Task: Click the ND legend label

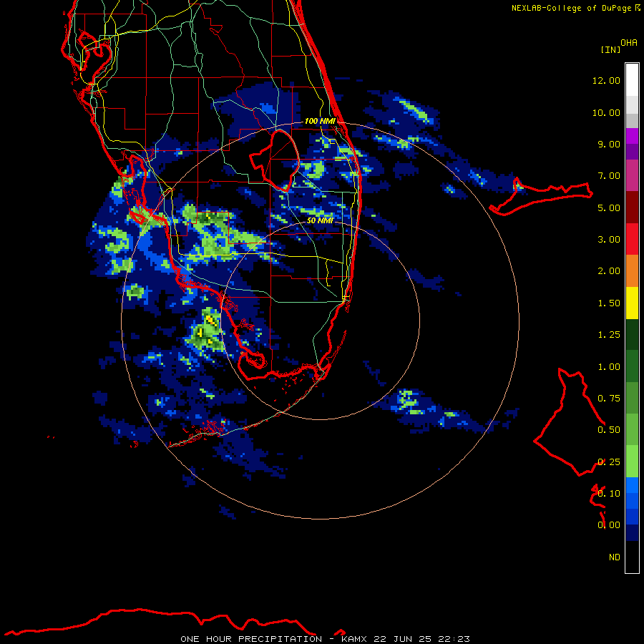Action: click(x=615, y=557)
